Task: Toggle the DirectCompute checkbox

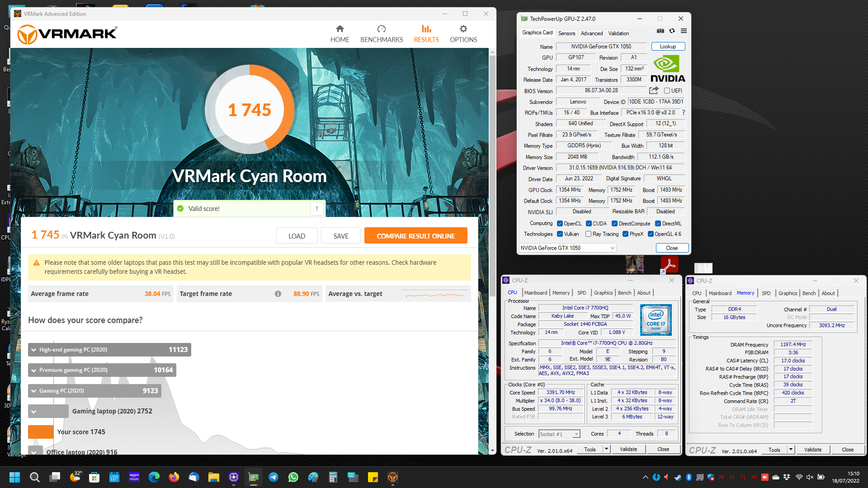Action: click(x=614, y=224)
